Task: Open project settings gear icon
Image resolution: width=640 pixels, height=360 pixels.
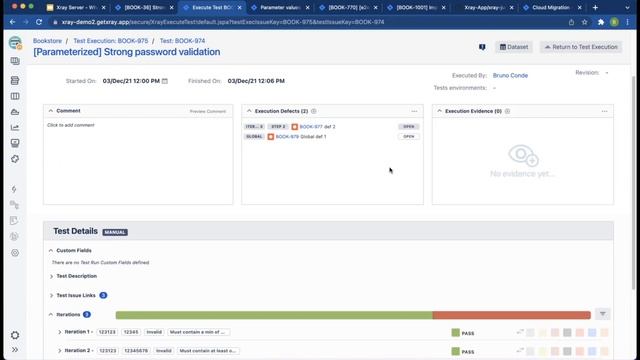Action: click(15, 335)
